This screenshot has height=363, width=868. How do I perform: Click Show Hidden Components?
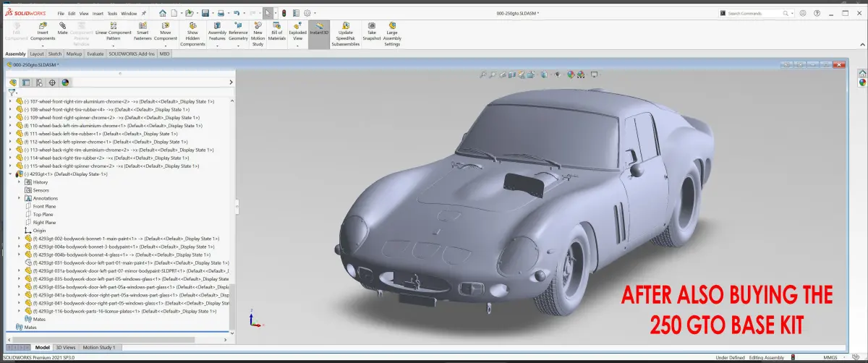[192, 34]
